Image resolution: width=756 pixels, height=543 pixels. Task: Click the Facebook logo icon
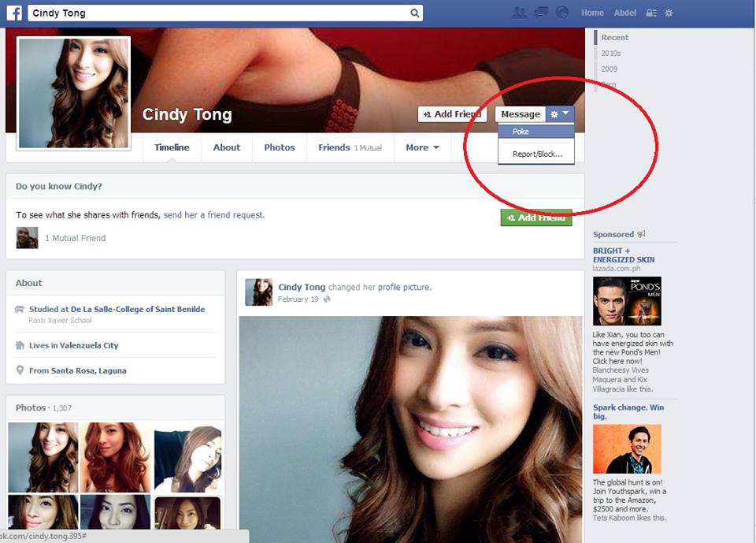14,13
